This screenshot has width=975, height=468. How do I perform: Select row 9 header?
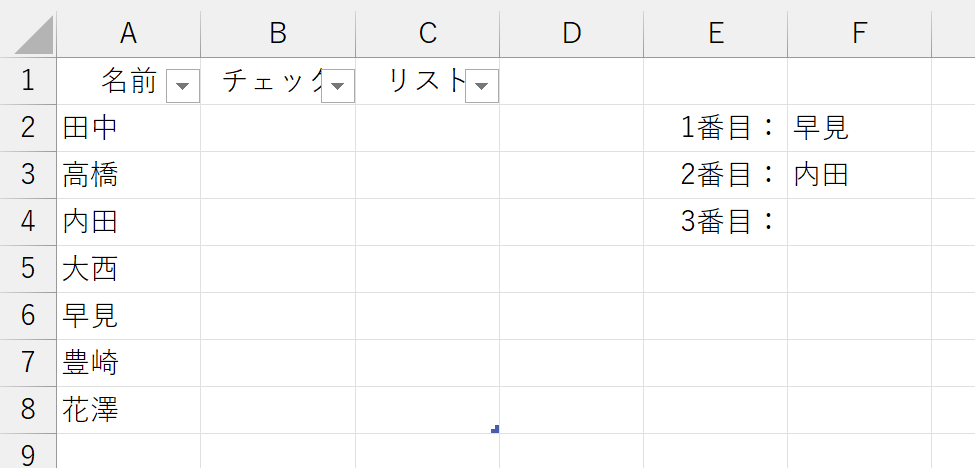point(28,454)
